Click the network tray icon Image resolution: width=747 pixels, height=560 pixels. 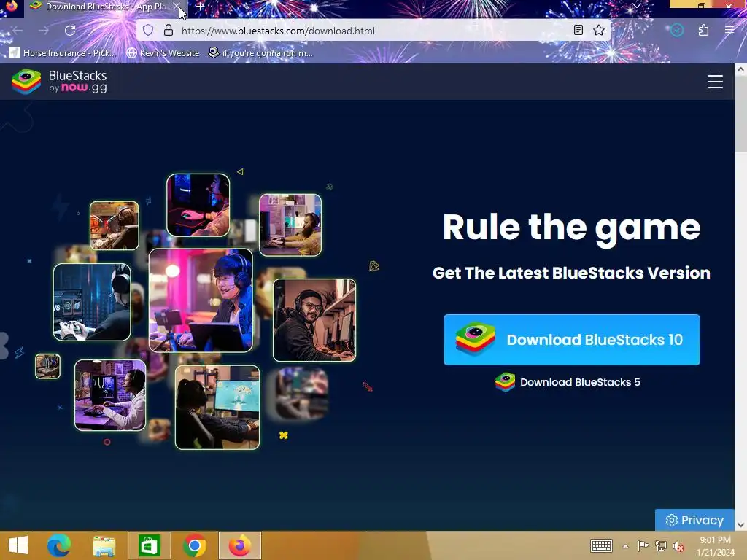660,545
